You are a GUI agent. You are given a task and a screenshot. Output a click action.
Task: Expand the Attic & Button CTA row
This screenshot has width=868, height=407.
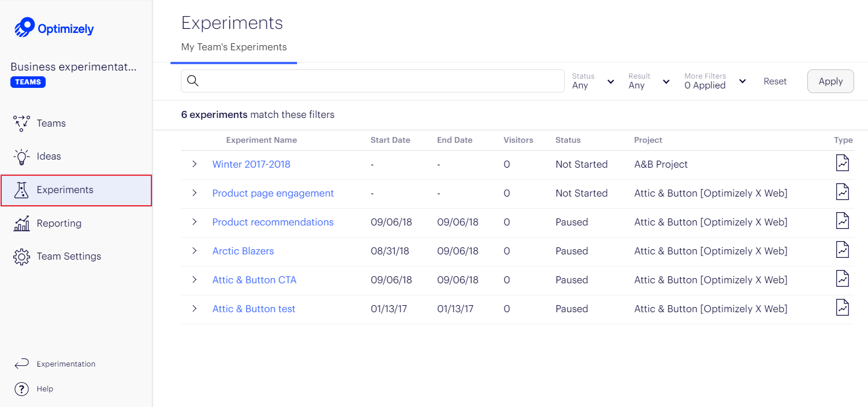(x=194, y=280)
